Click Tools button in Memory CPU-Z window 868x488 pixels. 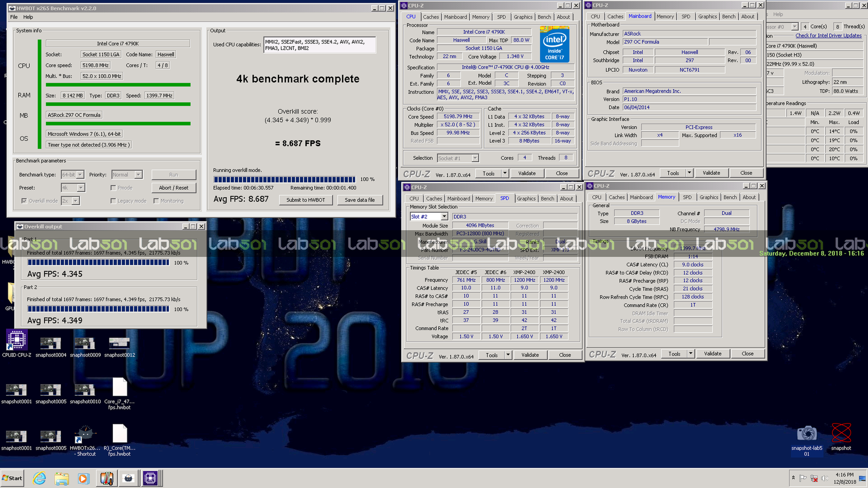click(x=674, y=354)
